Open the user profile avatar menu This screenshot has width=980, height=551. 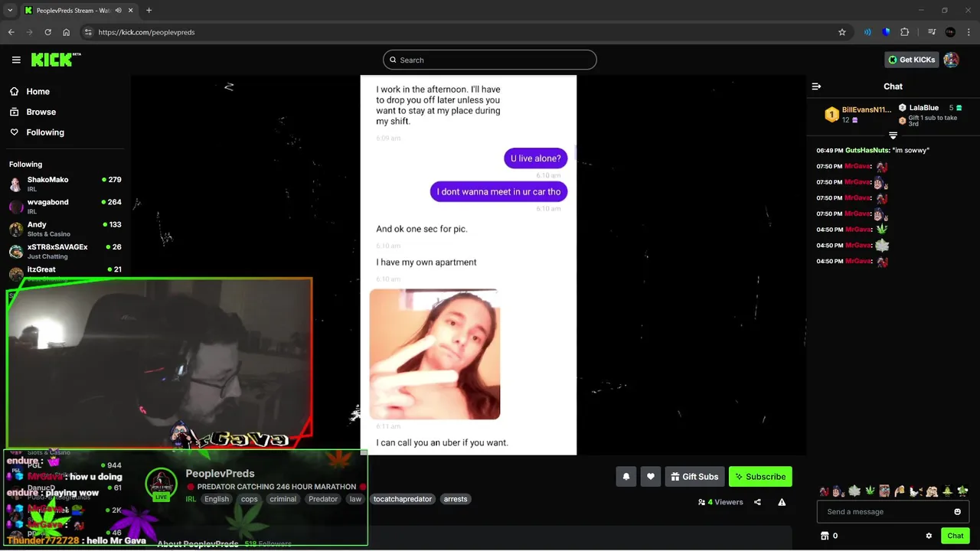[x=951, y=60]
